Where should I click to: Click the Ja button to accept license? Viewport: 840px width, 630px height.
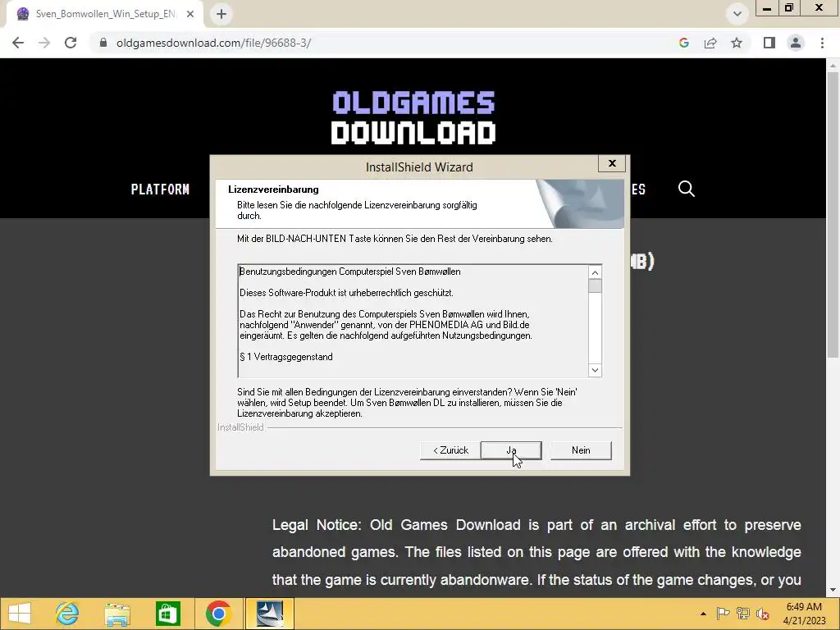[511, 450]
